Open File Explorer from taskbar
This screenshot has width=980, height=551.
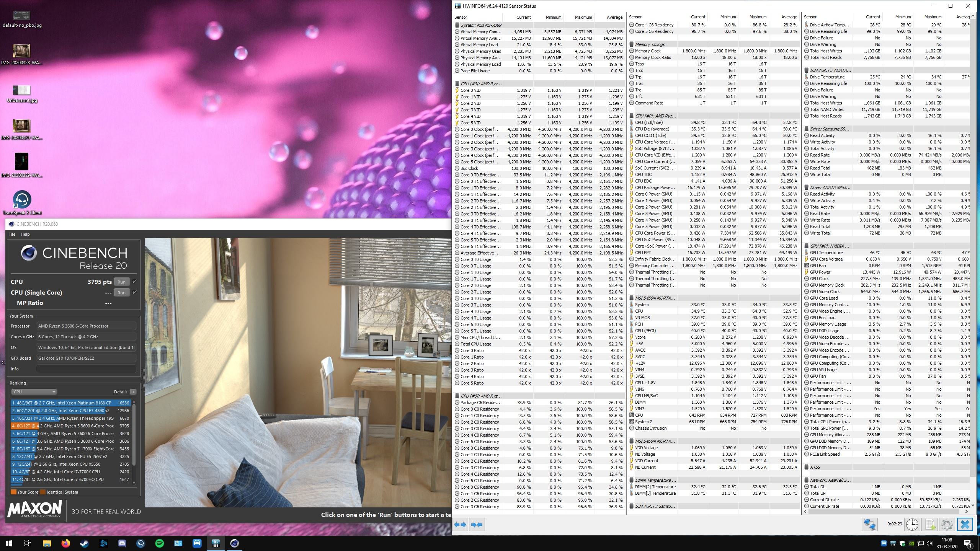[x=47, y=543]
